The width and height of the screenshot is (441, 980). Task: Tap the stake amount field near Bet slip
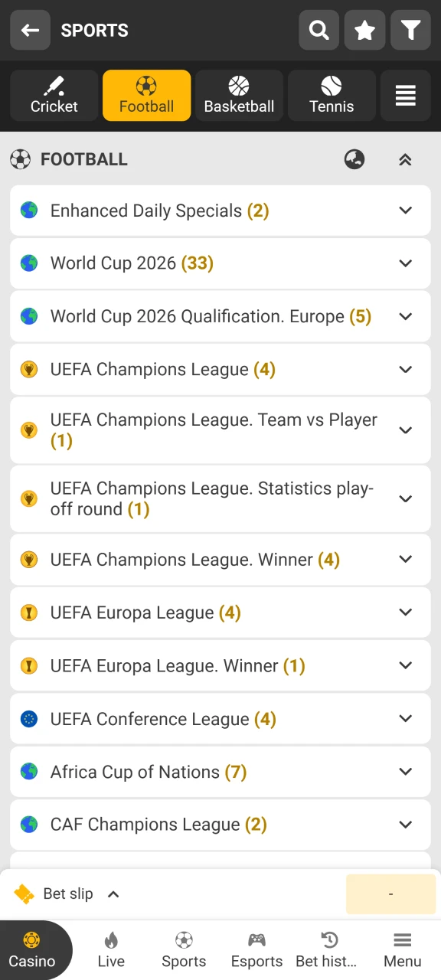(390, 893)
